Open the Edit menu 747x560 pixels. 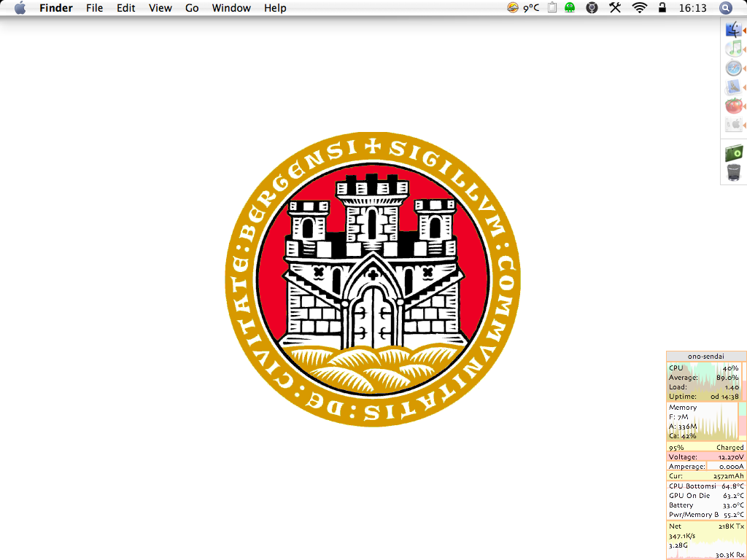126,8
